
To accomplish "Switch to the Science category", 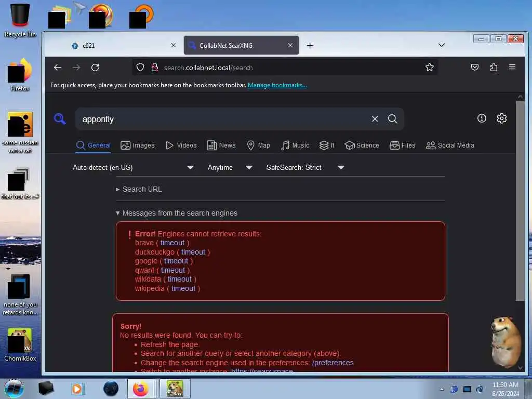I will point(362,145).
